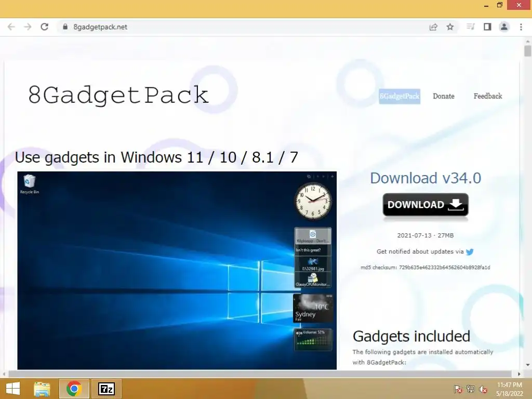Click the Download v34.0 heading link
Screen dimensions: 532x399
425,178
